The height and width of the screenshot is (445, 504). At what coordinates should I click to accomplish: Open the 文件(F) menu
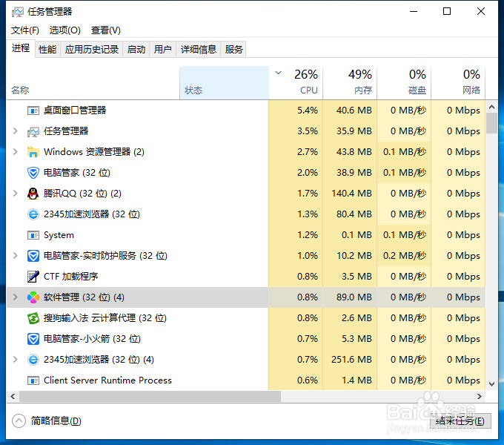(x=25, y=30)
